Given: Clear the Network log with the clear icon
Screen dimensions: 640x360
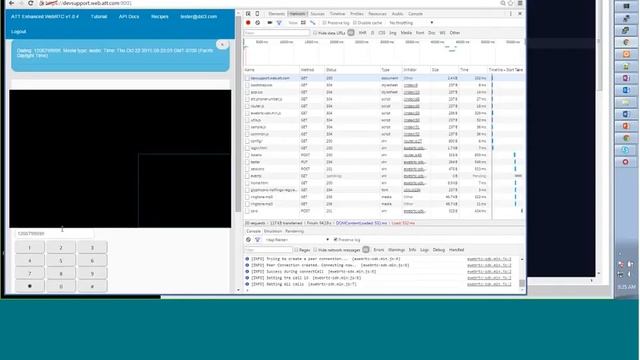Looking at the screenshot, I should (x=258, y=23).
